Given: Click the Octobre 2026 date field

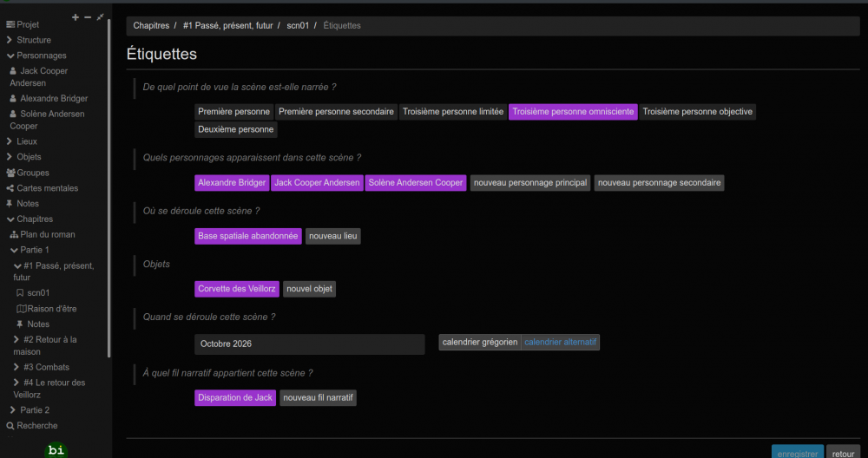Looking at the screenshot, I should tap(309, 344).
